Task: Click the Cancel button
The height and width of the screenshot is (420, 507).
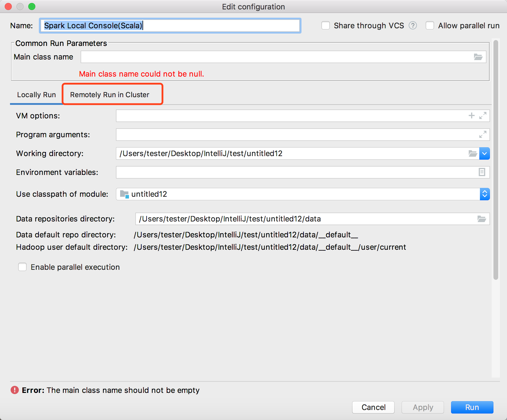Action: (373, 407)
